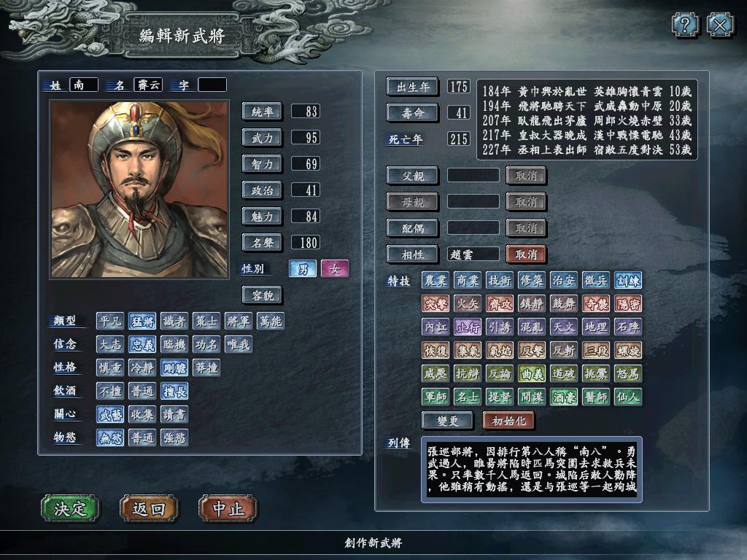Screen dimensions: 747x560
Task: Select 男 gender option
Action: pyautogui.click(x=303, y=269)
